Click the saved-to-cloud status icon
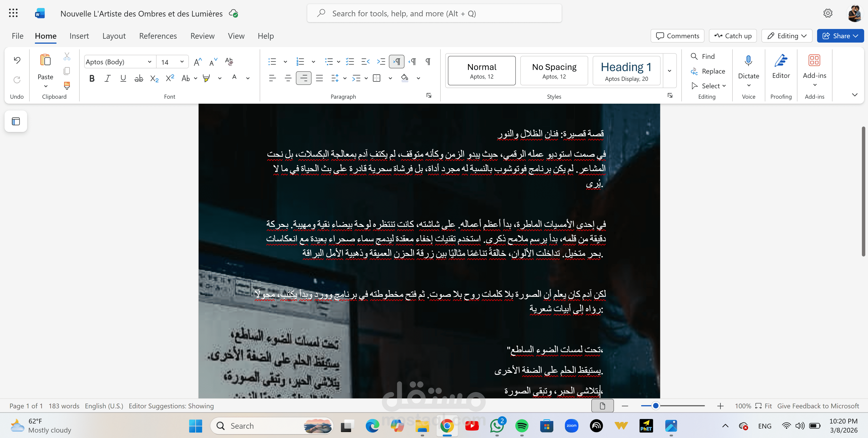The image size is (868, 438). 233,14
